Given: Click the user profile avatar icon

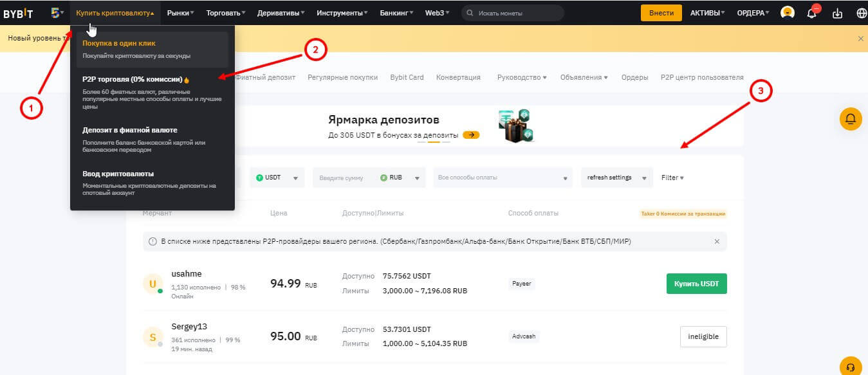Looking at the screenshot, I should (x=787, y=13).
